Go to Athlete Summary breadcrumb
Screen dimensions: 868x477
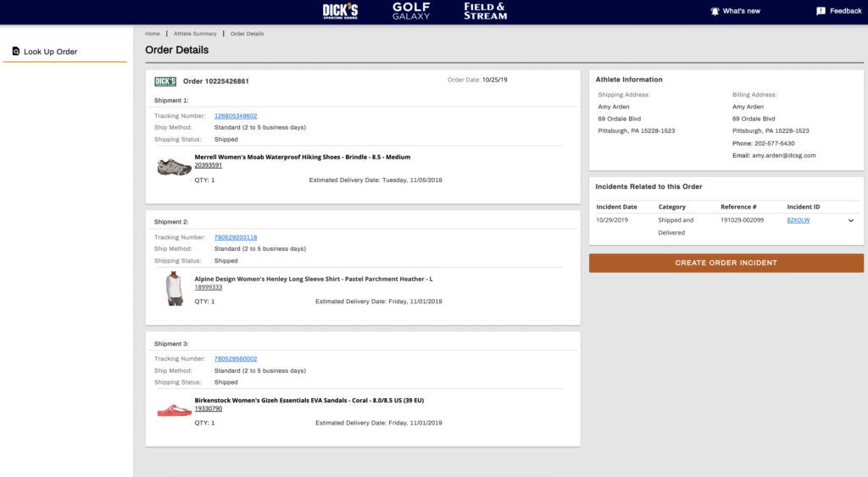195,34
